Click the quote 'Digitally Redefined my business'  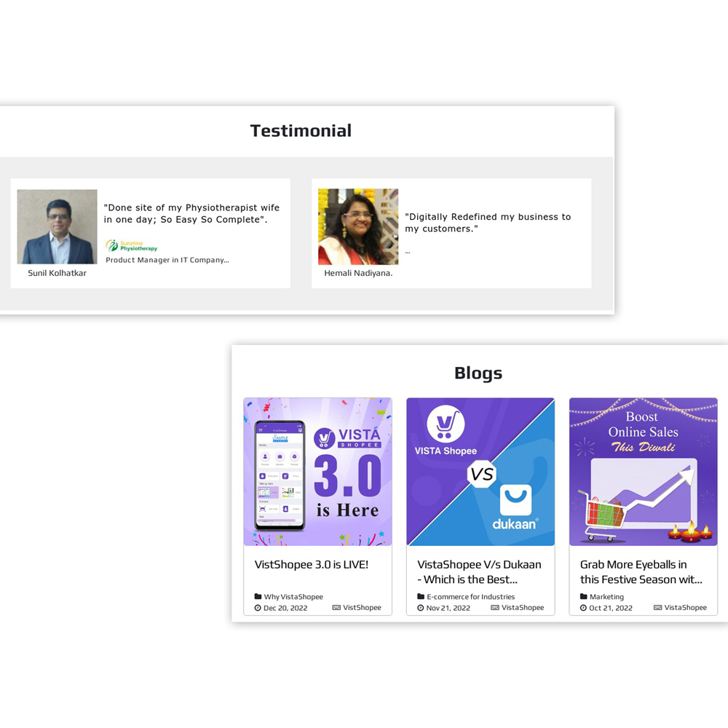(488, 222)
